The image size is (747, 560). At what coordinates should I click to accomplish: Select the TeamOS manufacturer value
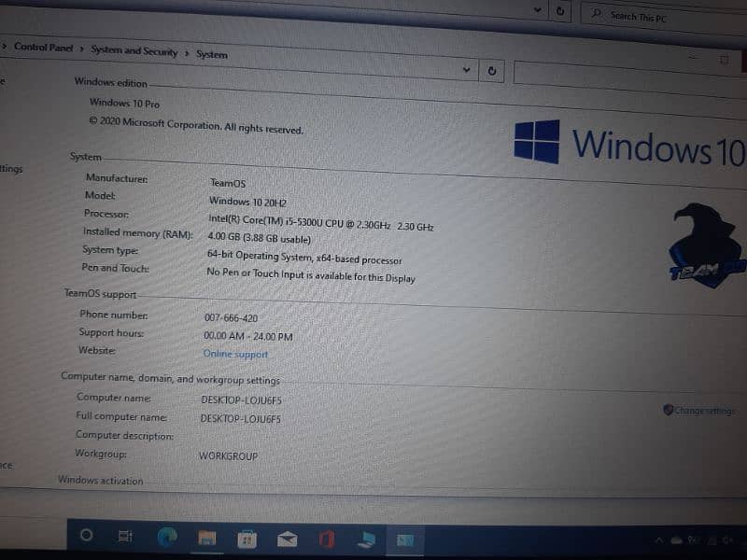228,183
